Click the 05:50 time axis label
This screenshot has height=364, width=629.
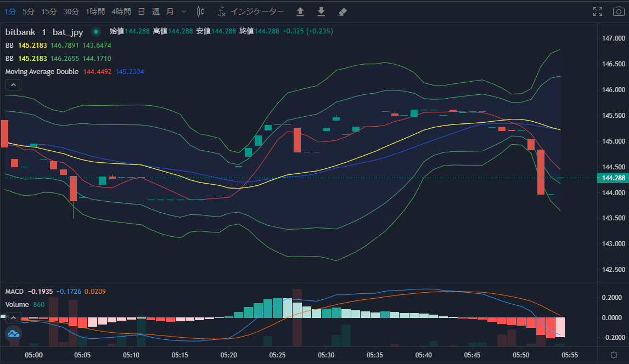(x=521, y=355)
